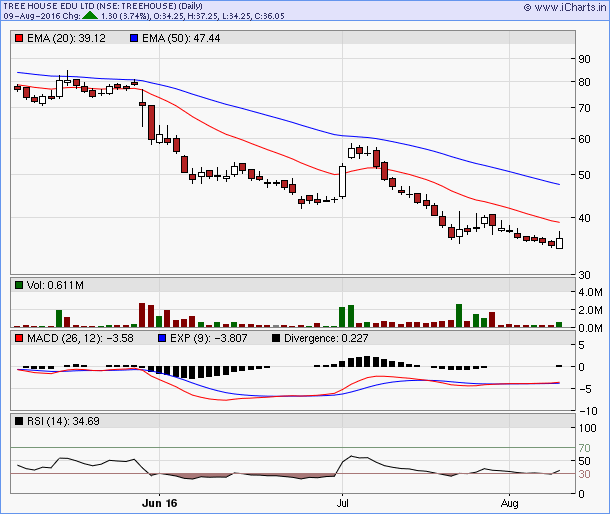610x514 pixels.
Task: Click the www.iCharts.in copyright text
Action: pos(565,7)
